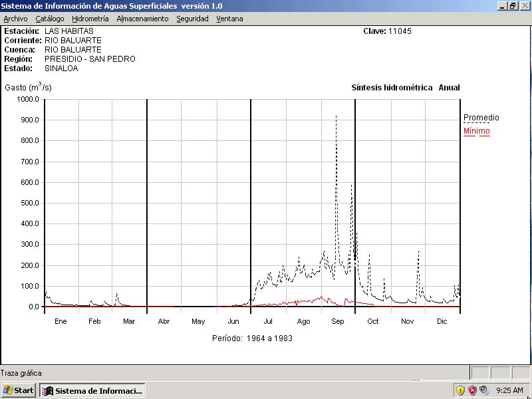
Task: Click the red shield alert tray icon
Action: pos(472,390)
